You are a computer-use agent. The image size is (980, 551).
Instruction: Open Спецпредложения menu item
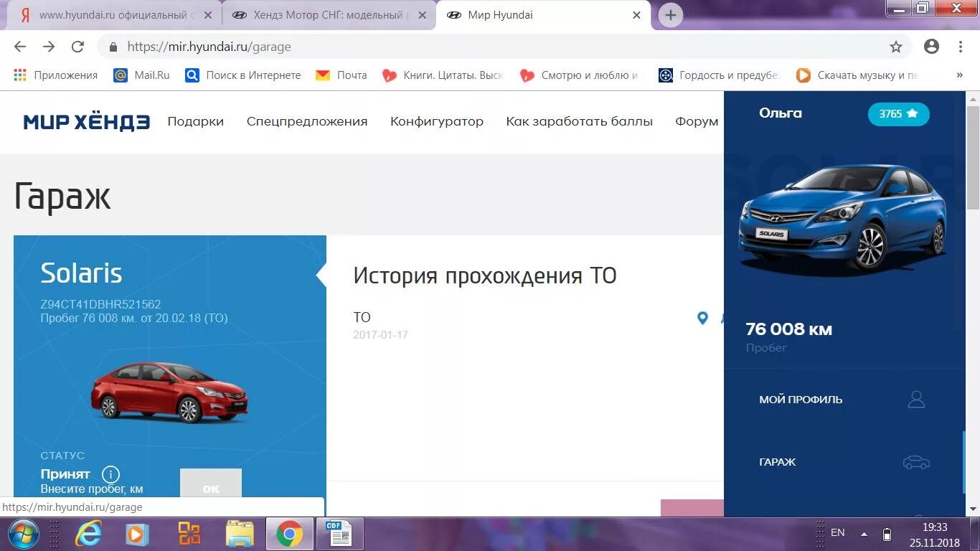pos(307,121)
